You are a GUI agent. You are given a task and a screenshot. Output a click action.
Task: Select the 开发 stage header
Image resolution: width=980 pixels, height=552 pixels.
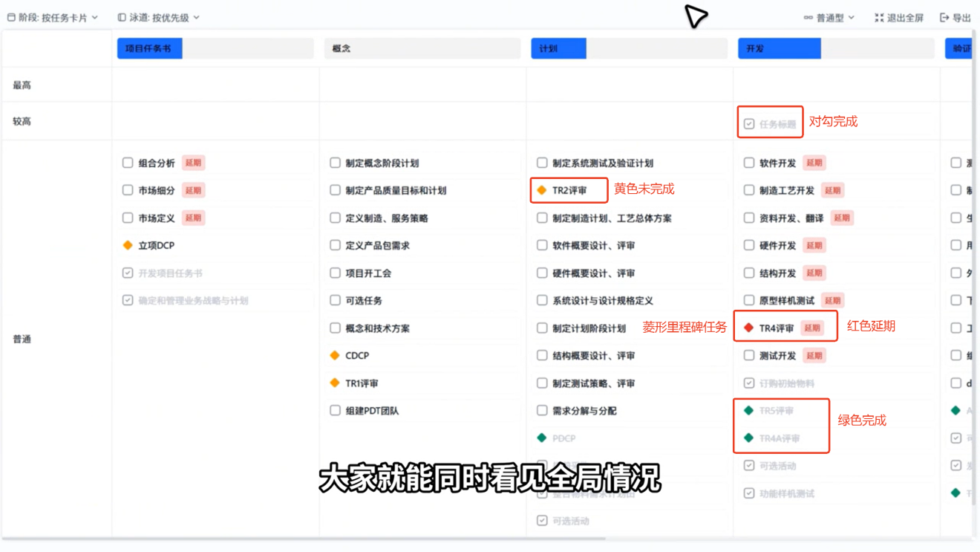[x=836, y=48]
